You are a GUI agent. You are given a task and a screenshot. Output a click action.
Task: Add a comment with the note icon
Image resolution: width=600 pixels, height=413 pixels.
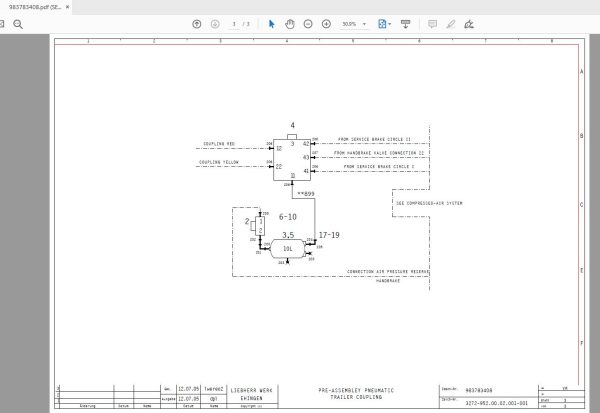[x=432, y=24]
